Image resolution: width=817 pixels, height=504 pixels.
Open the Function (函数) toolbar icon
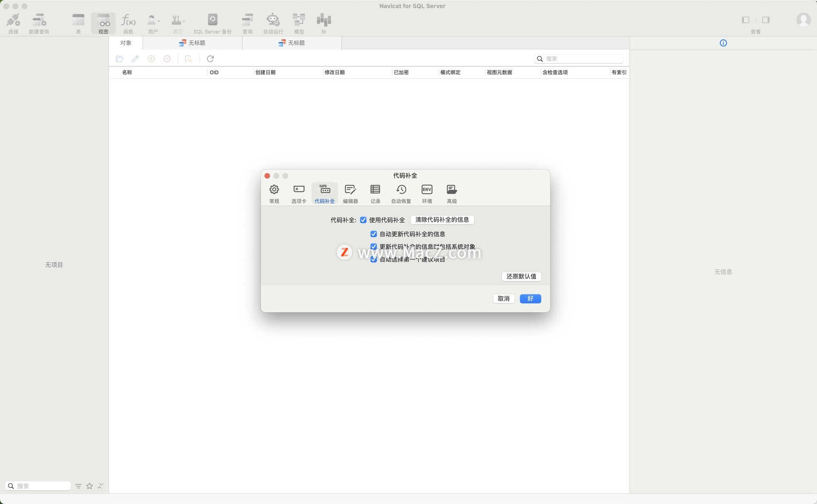point(128,23)
